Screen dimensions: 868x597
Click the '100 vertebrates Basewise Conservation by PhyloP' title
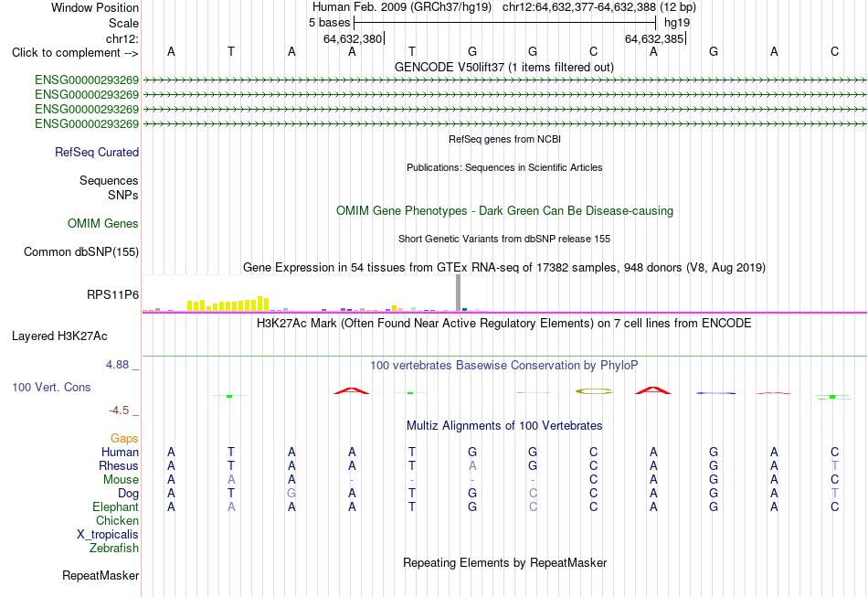click(x=504, y=366)
